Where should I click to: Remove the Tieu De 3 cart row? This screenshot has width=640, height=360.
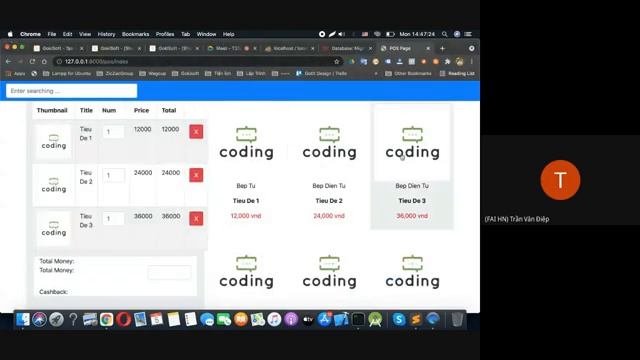pos(196,218)
